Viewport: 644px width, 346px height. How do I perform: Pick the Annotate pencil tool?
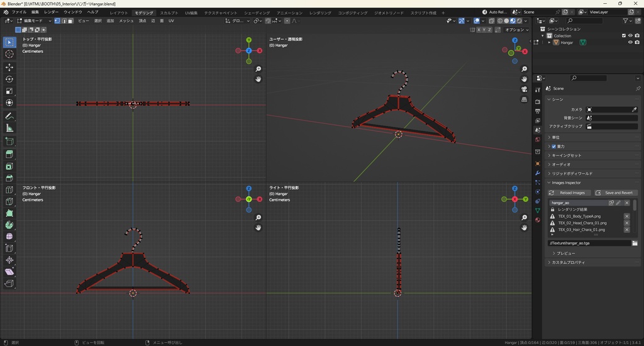click(9, 116)
